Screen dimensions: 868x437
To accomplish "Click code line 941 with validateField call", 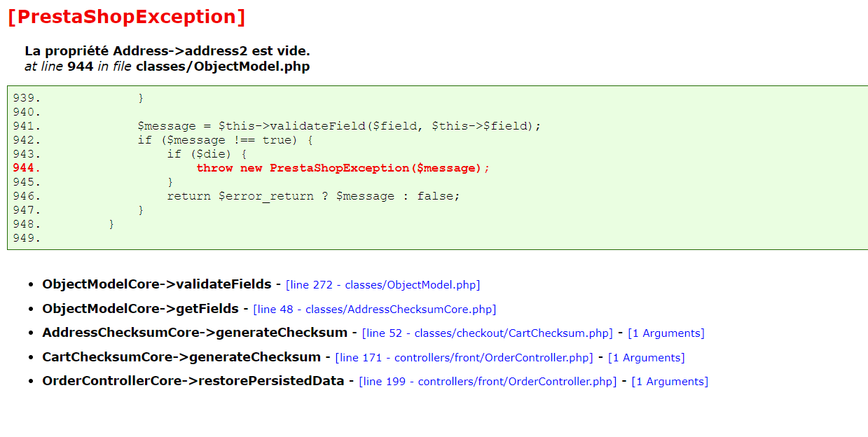I will pos(339,126).
